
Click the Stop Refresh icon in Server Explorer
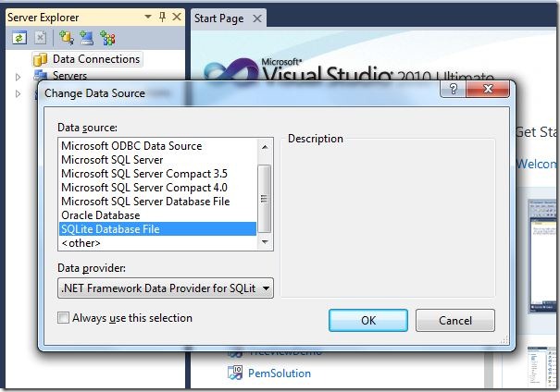[x=40, y=38]
